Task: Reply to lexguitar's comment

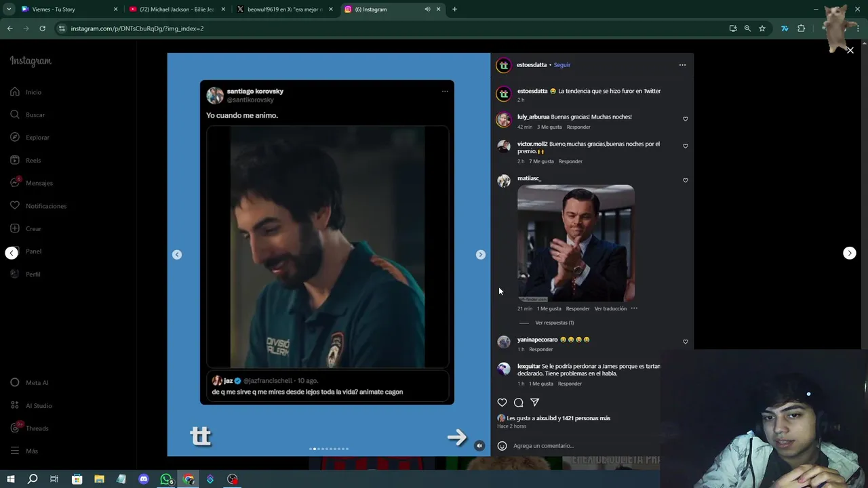Action: tap(570, 384)
